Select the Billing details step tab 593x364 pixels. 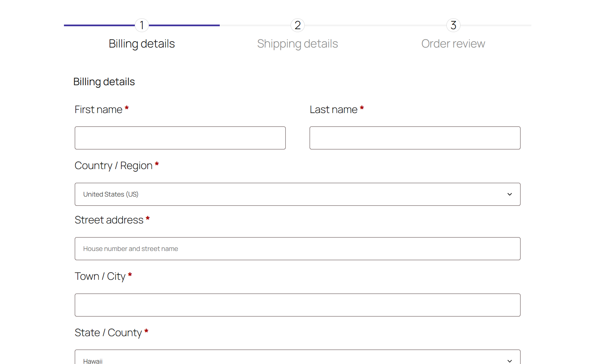142,44
